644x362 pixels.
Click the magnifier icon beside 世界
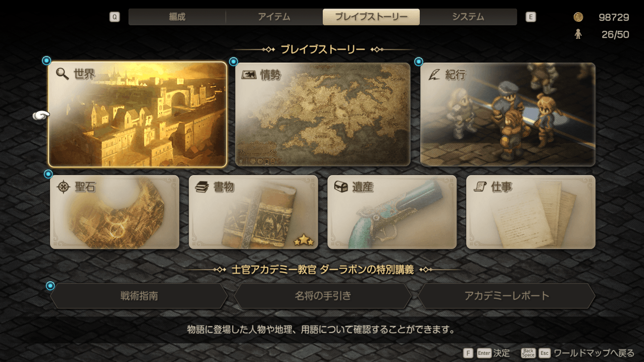pos(63,74)
